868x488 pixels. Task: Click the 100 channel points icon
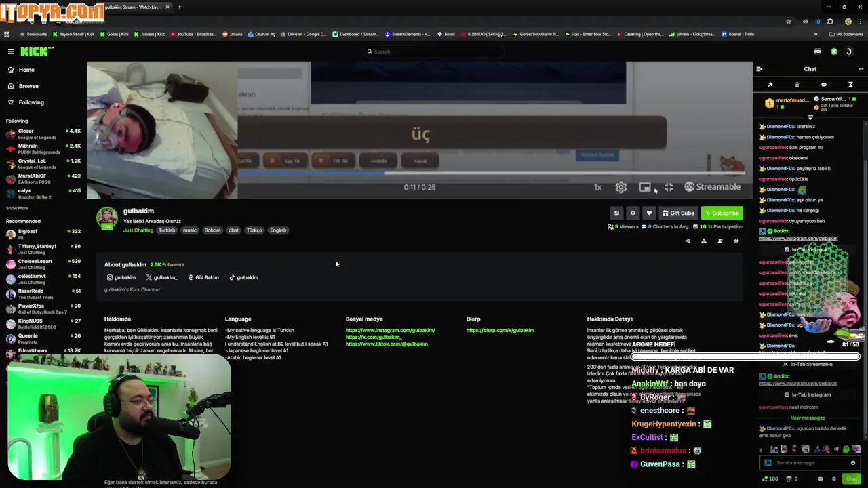click(770, 479)
